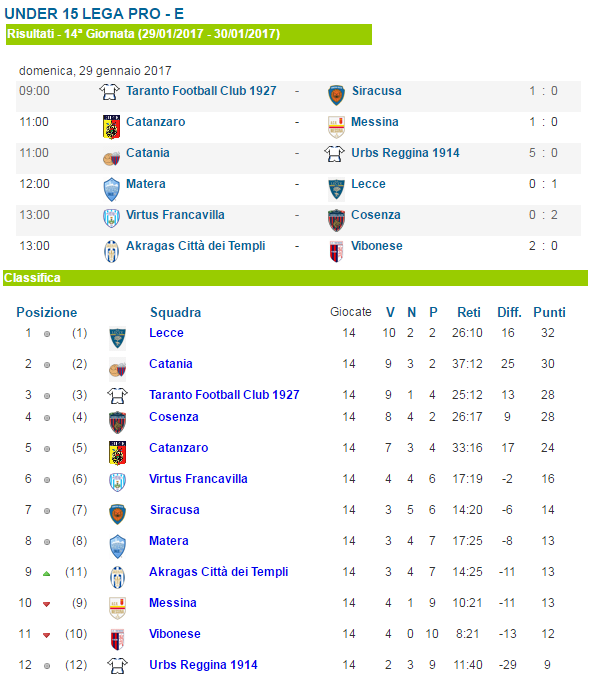This screenshot has height=682, width=608.
Task: Select the Squadra column header
Action: click(175, 312)
